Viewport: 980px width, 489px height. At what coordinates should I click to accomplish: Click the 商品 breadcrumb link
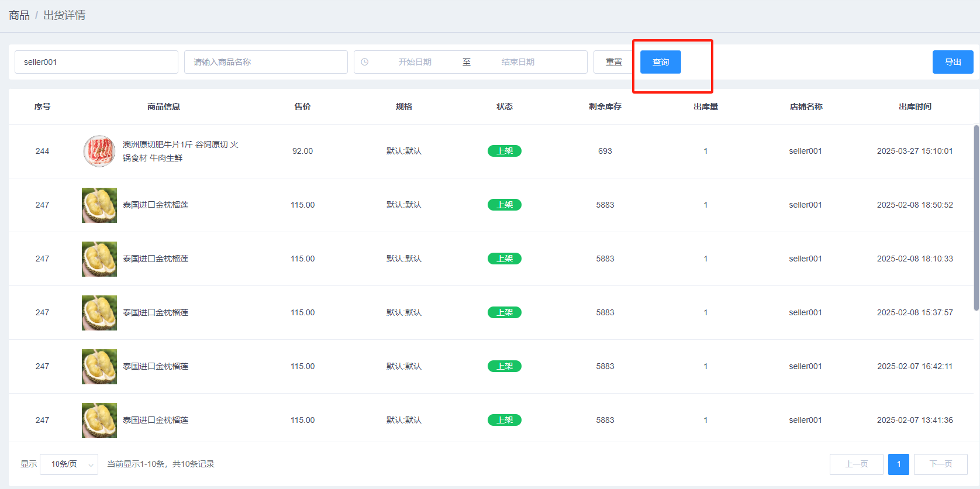point(19,15)
